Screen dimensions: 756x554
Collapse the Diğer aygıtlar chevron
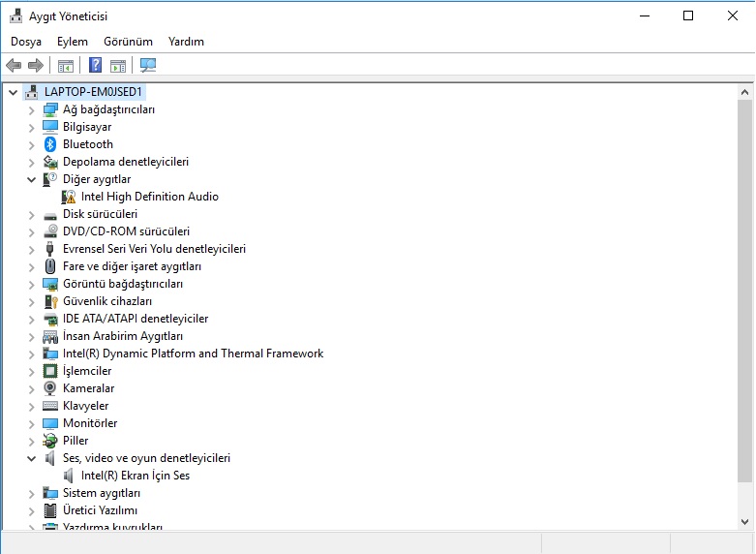point(31,179)
